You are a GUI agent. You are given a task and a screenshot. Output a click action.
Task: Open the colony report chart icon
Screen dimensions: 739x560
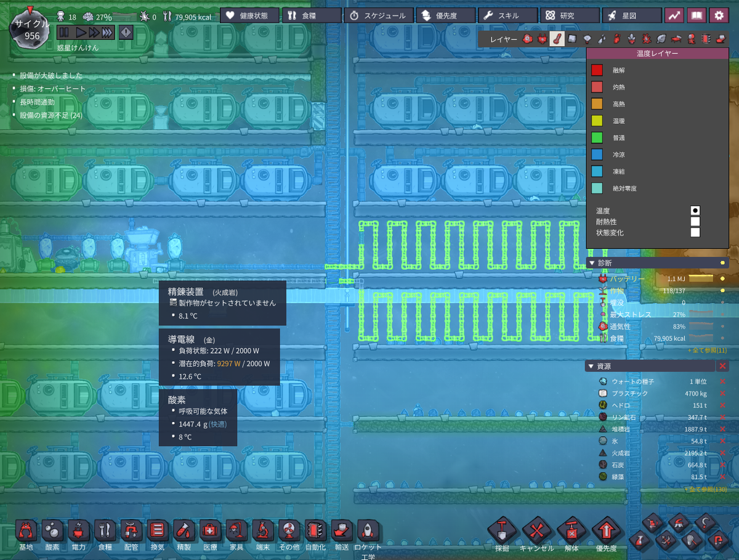click(674, 15)
